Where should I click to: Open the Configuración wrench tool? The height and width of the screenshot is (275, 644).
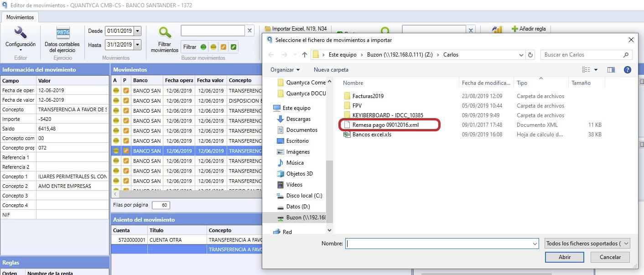[x=20, y=37]
